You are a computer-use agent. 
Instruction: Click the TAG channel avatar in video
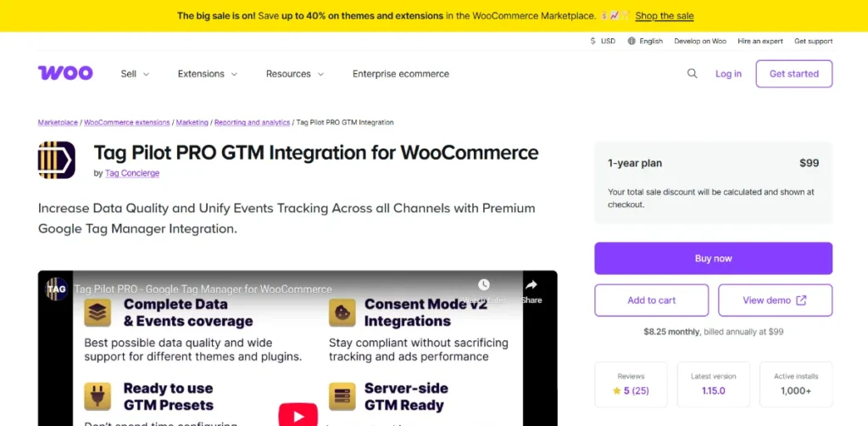pos(57,289)
